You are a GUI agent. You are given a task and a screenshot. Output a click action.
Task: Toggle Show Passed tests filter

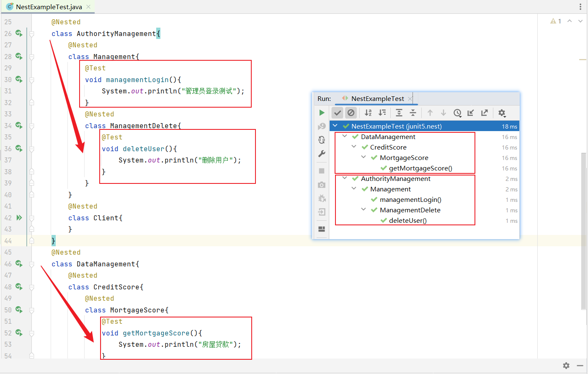pyautogui.click(x=338, y=113)
